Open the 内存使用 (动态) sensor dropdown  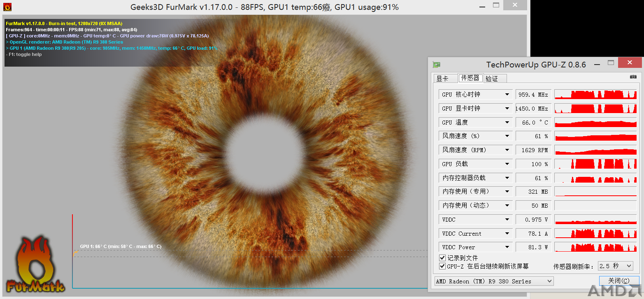(x=507, y=206)
